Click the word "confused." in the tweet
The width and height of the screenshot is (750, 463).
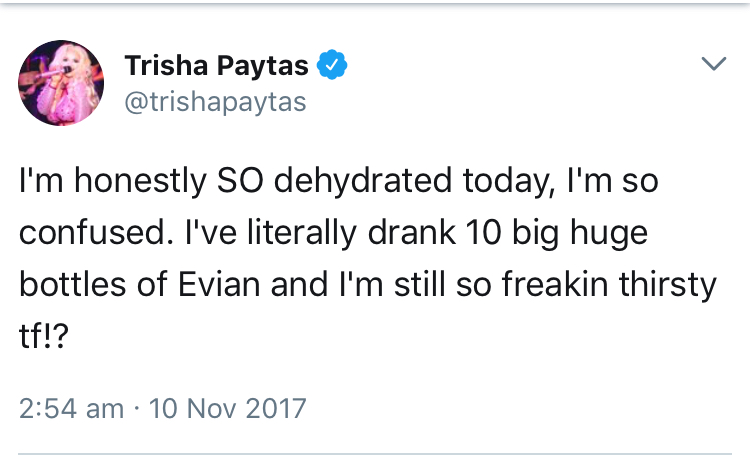[88, 234]
